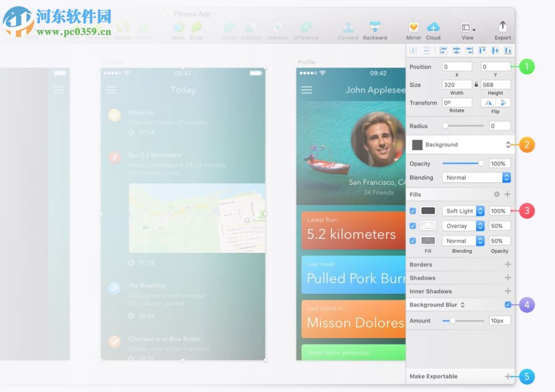Screen dimensions: 555x392
Task: Open the Soft Light blend mode dropdown
Action: pos(463,211)
